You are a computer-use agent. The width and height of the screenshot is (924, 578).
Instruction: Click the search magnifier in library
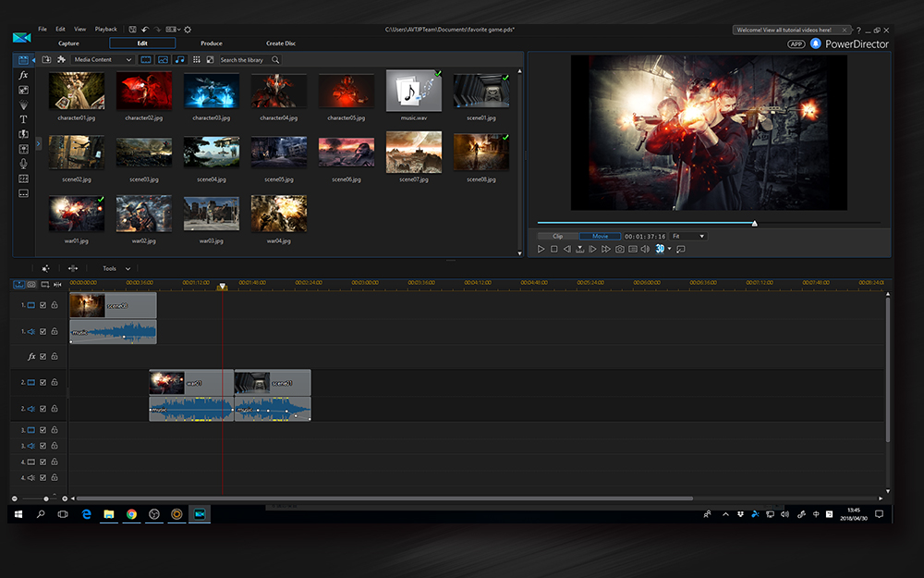click(x=275, y=59)
